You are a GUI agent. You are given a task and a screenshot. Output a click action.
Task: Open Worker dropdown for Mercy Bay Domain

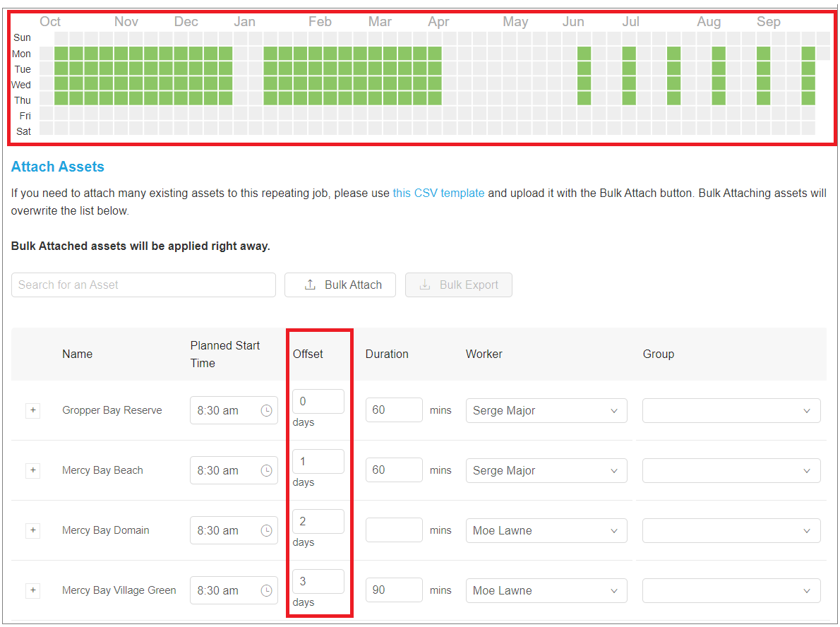tap(546, 530)
